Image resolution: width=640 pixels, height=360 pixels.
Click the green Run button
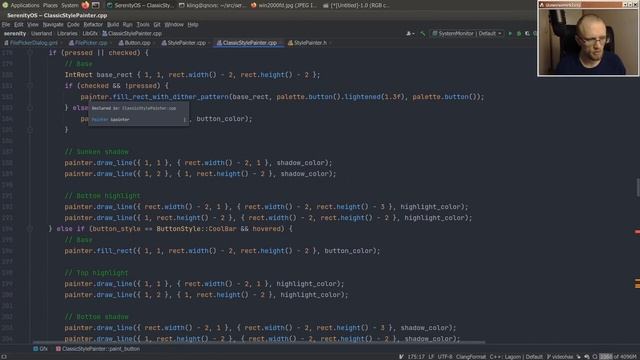510,33
